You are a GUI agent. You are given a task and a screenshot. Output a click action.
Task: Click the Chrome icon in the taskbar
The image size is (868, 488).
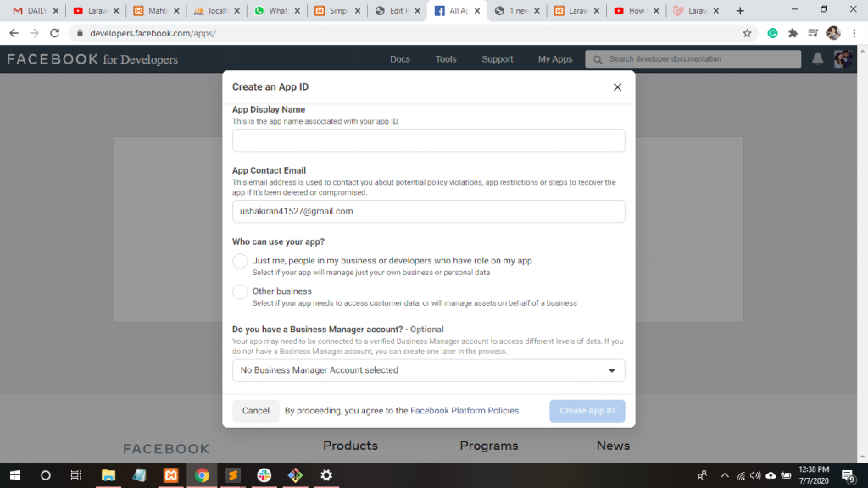pos(202,475)
